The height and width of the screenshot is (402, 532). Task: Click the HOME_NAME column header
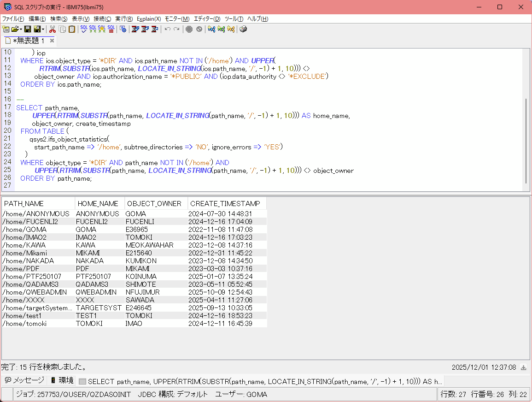[x=100, y=204]
